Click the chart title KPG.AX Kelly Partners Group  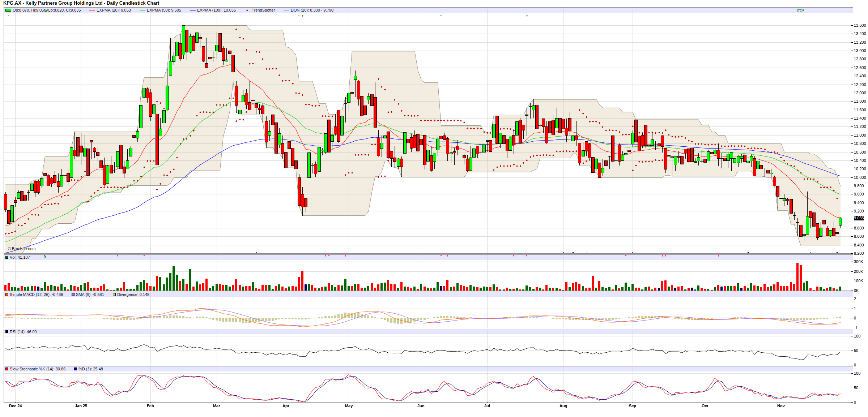pos(81,3)
